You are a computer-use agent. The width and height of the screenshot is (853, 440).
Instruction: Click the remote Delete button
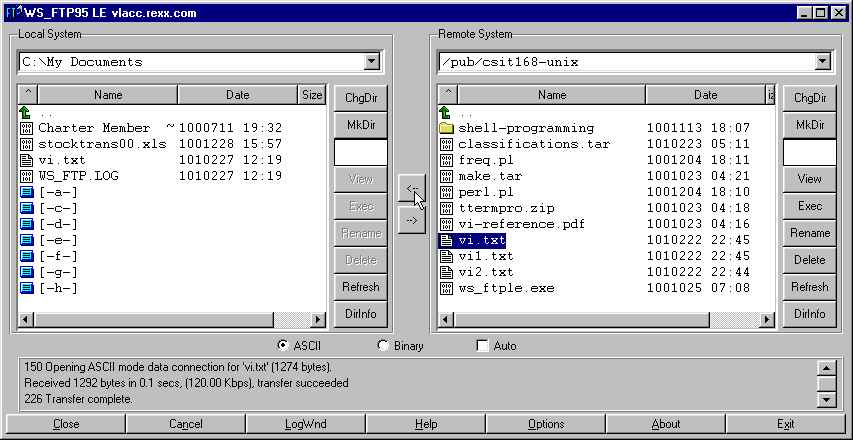[809, 260]
